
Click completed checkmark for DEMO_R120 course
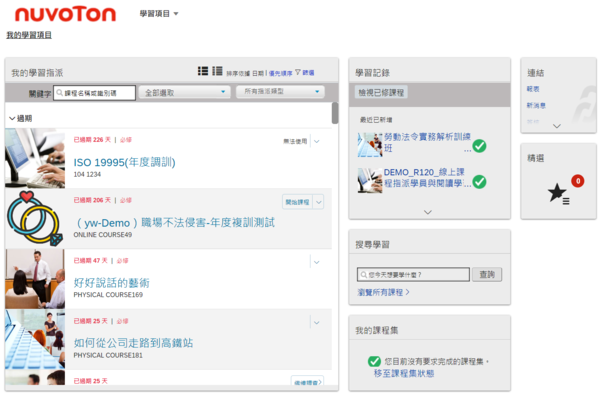coord(479,181)
